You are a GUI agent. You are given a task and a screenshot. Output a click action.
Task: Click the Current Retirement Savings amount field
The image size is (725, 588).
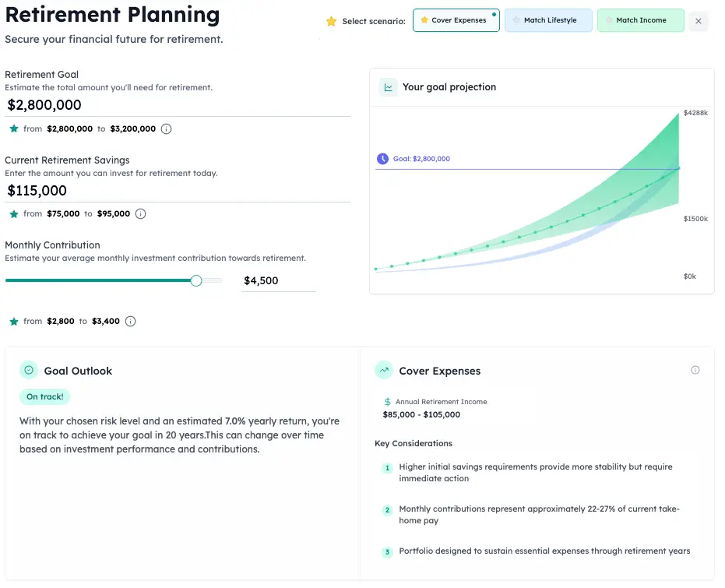(x=178, y=191)
